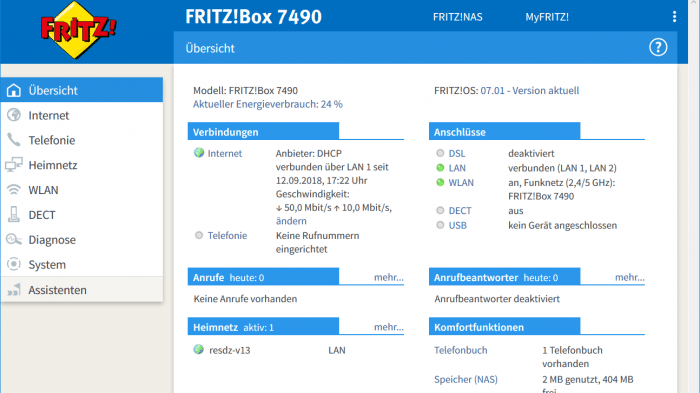Click the Aktueller Energieverbrauch link
Screen dimensions: 700x393
(268, 104)
